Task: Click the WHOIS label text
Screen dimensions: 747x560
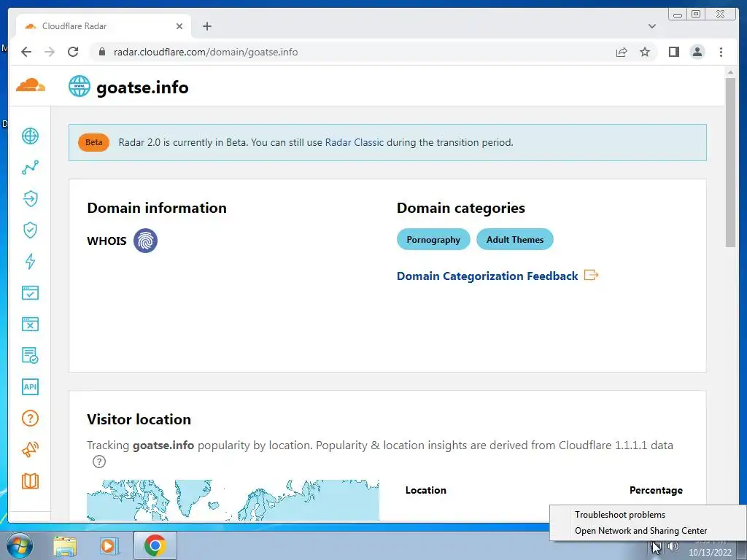Action: pos(107,241)
